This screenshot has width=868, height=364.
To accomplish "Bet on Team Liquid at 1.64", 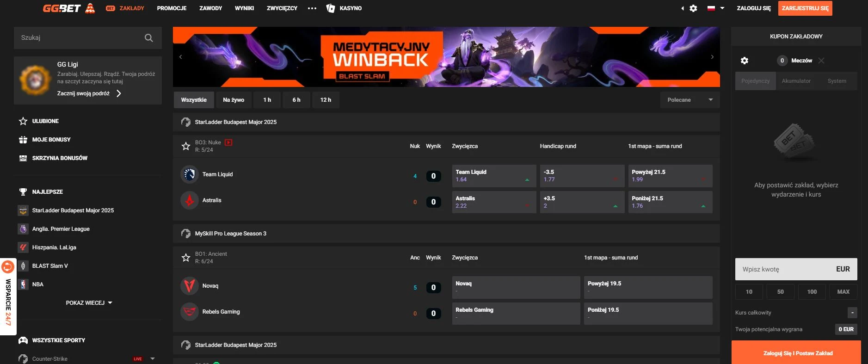I will point(494,176).
